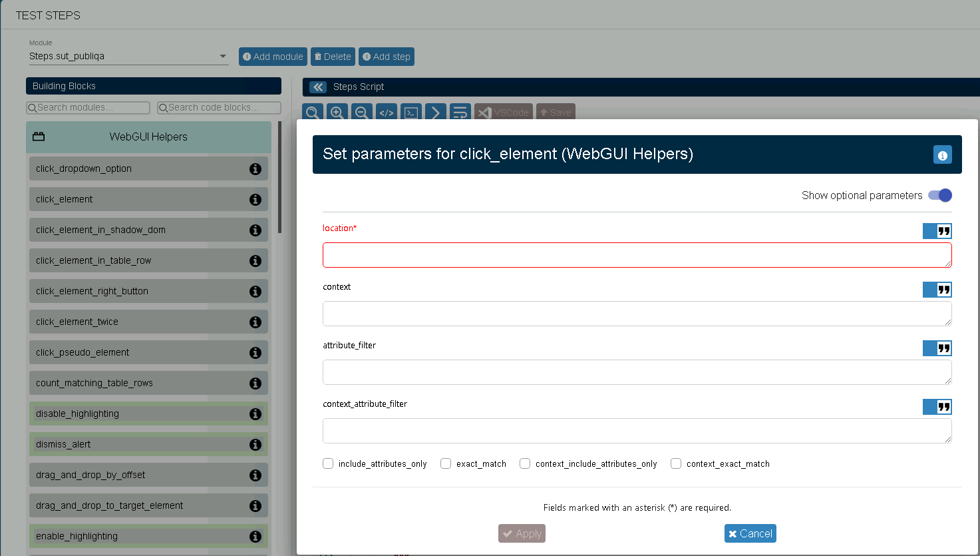Select the click_element_in_table_row block
980x556 pixels.
pos(148,261)
